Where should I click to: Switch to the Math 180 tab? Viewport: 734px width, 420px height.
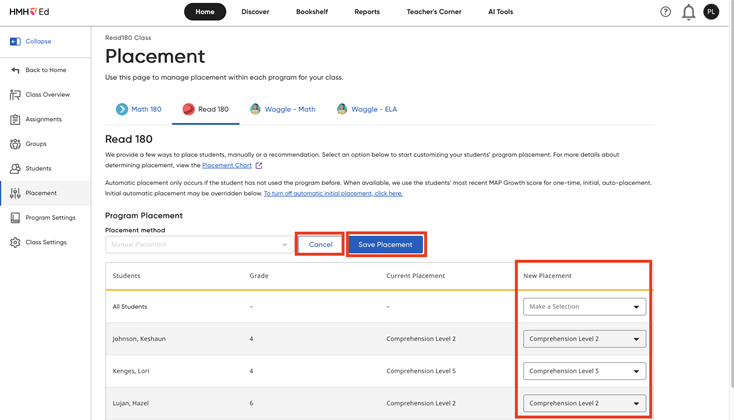[x=139, y=110]
